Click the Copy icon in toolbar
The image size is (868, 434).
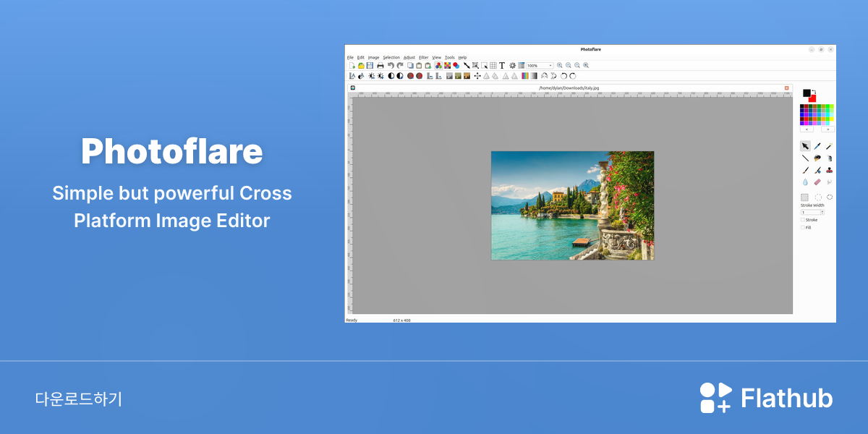(x=410, y=65)
